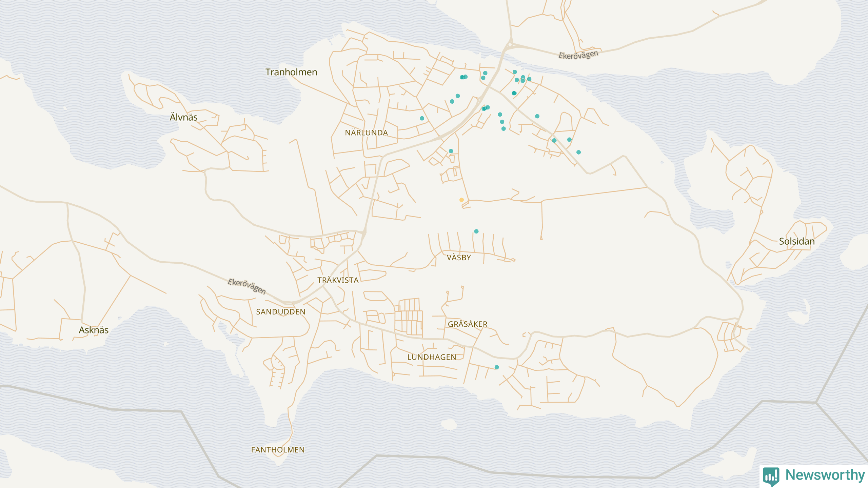The width and height of the screenshot is (868, 488).
Task: Select the single yellow map marker
Action: tap(461, 200)
